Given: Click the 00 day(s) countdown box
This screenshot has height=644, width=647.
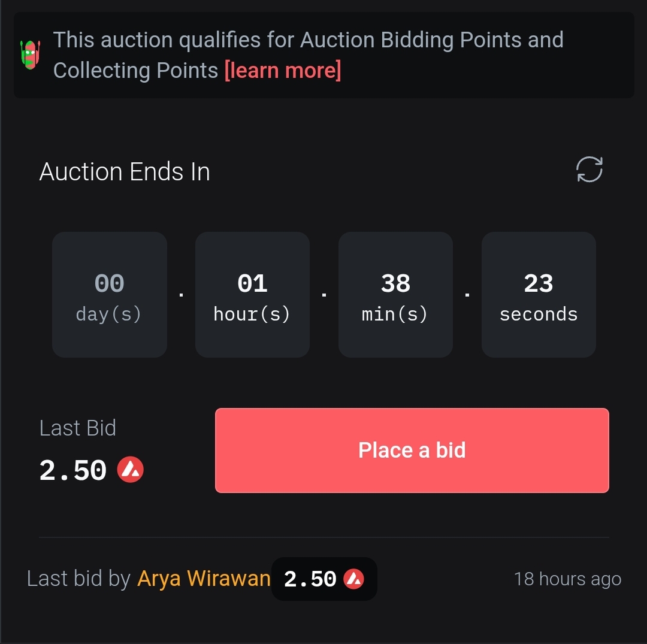Looking at the screenshot, I should pos(109,295).
